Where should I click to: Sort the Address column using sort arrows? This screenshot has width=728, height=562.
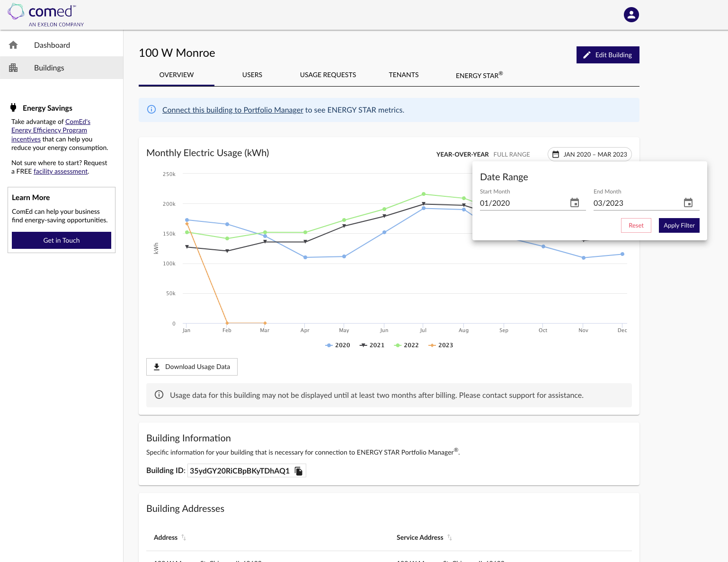(184, 537)
